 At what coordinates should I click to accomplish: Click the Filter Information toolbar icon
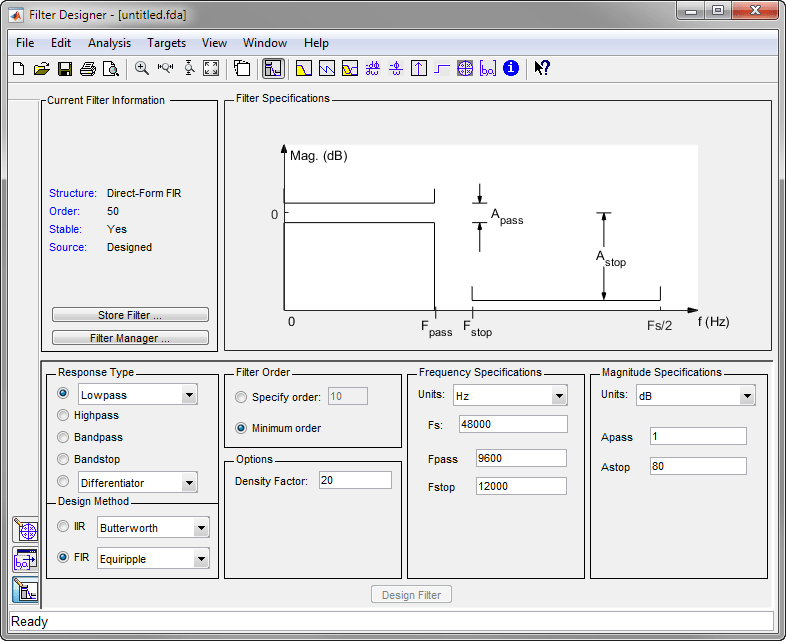pos(511,68)
